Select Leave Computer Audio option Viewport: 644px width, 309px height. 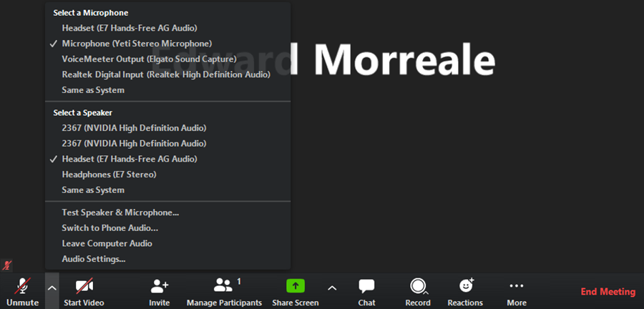tap(107, 243)
